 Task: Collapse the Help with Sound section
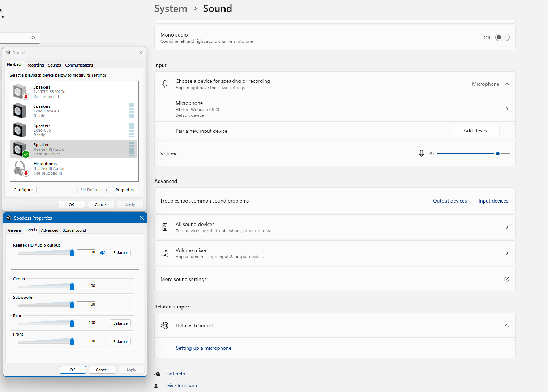coord(506,325)
